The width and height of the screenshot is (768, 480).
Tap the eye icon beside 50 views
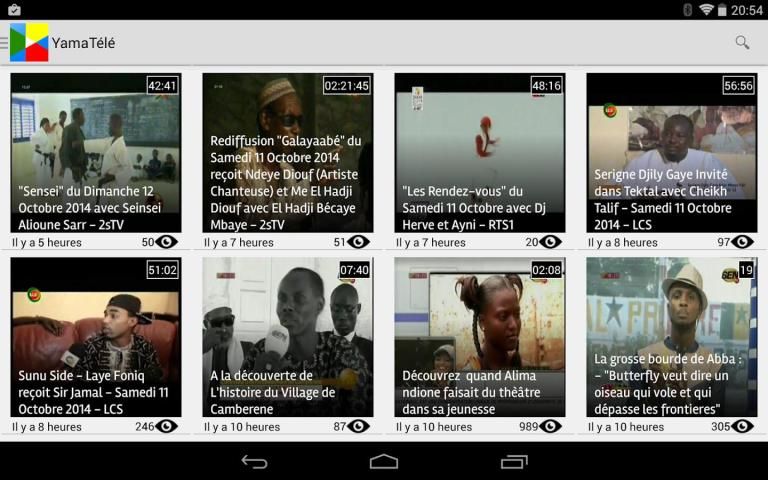click(x=167, y=242)
